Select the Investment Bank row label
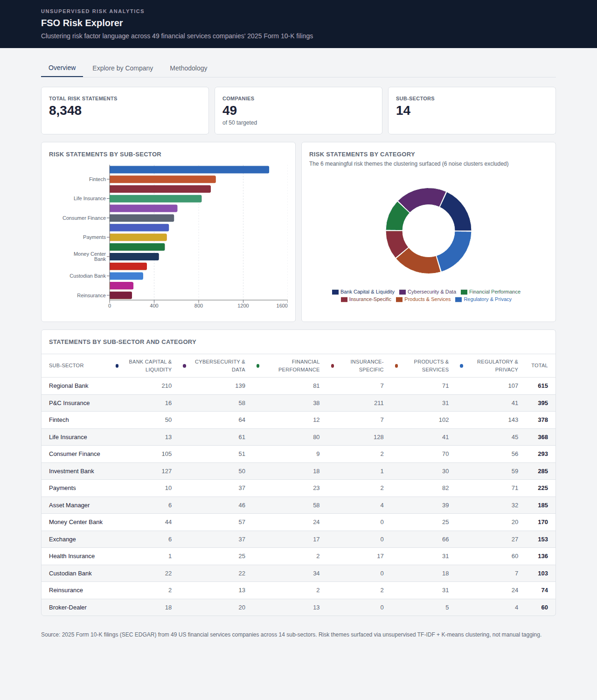 pos(71,471)
